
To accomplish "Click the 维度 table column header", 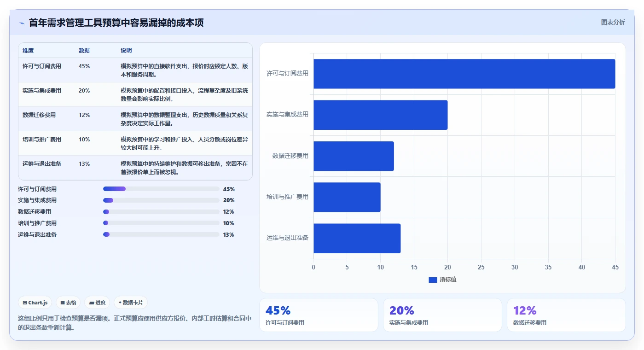I will pyautogui.click(x=28, y=50).
